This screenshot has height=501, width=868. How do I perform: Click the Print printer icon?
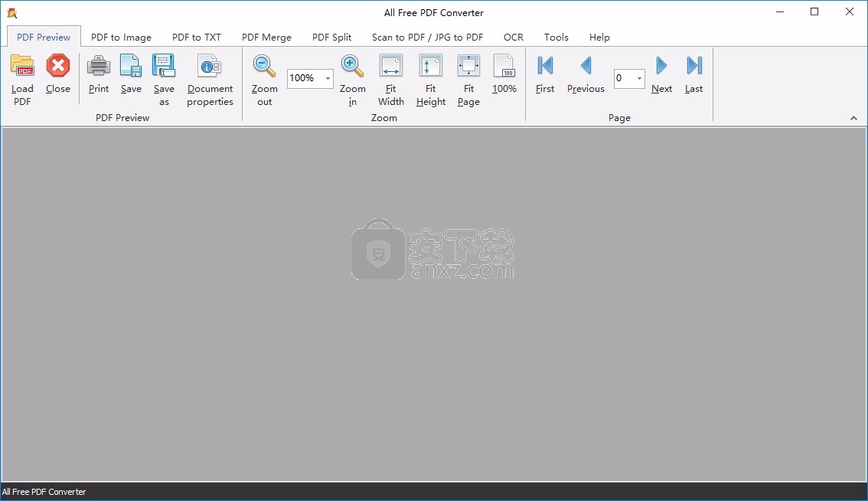[99, 67]
